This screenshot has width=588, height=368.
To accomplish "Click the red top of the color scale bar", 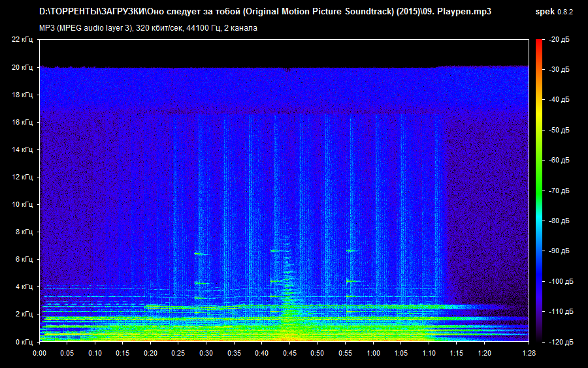I will (x=538, y=43).
